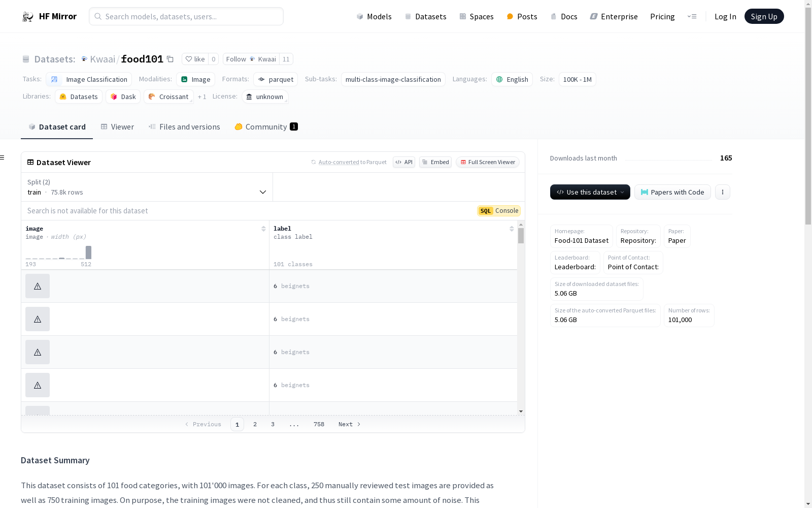Open Enterprise in top navigation
812x508 pixels.
[x=614, y=16]
